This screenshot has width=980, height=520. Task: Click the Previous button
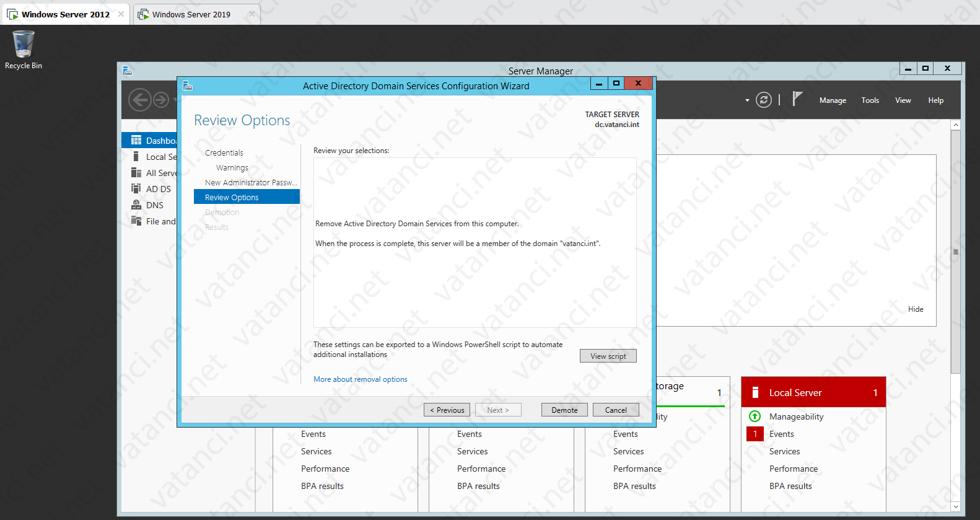(x=447, y=410)
